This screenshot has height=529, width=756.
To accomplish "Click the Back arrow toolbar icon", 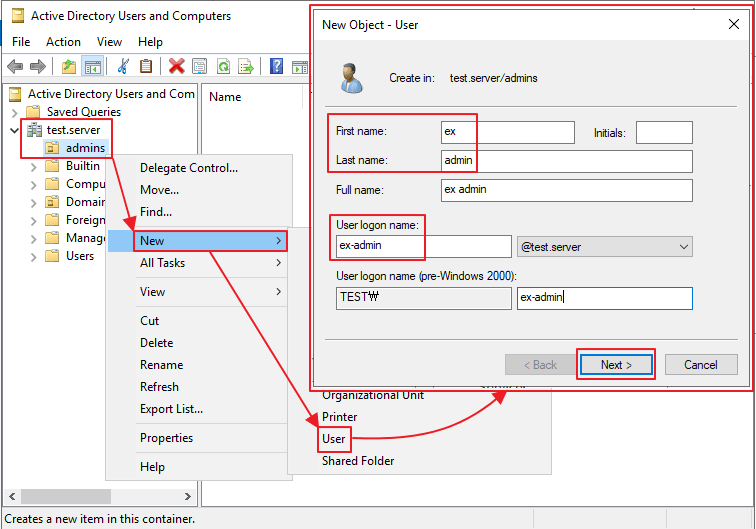I will (x=15, y=66).
